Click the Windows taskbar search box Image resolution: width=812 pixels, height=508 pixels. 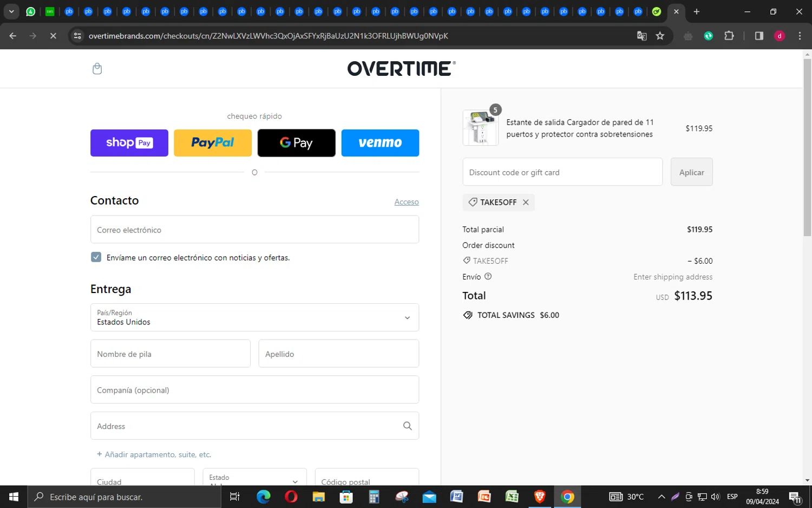[125, 497]
